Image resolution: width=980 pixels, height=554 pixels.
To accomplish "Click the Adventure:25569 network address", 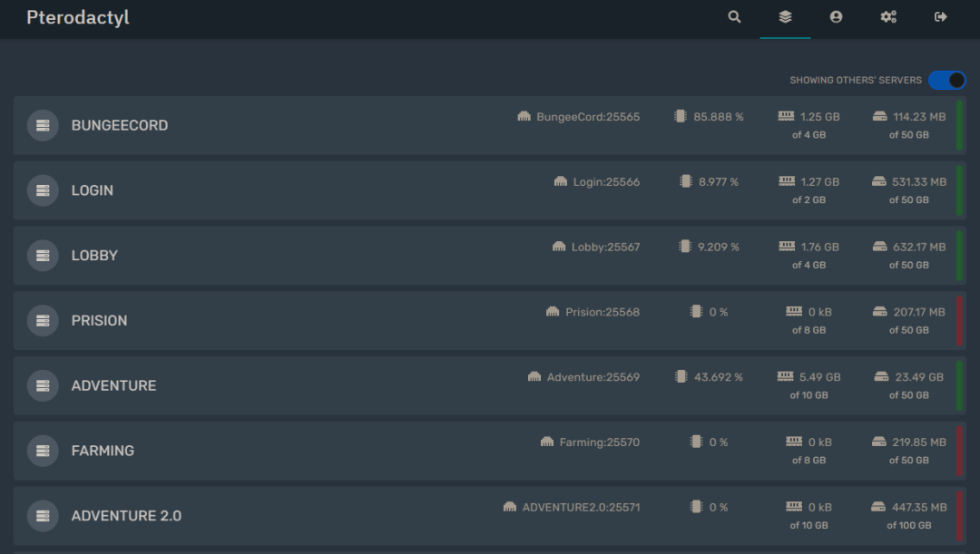I will [x=593, y=377].
